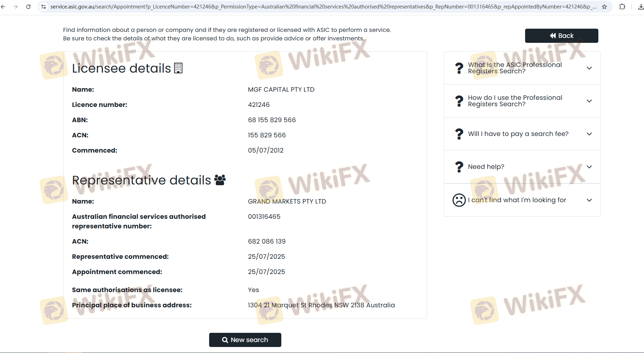Click the browser forward arrow
The image size is (644, 353).
click(x=16, y=7)
